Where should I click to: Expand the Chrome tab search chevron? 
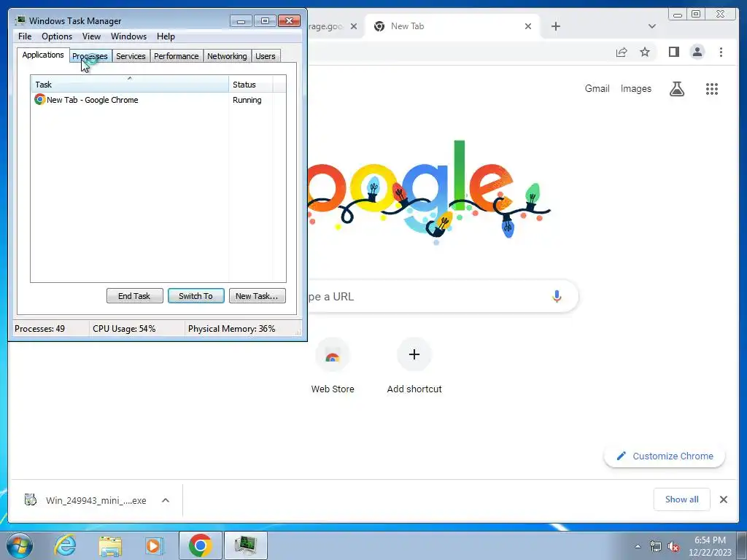click(x=651, y=26)
